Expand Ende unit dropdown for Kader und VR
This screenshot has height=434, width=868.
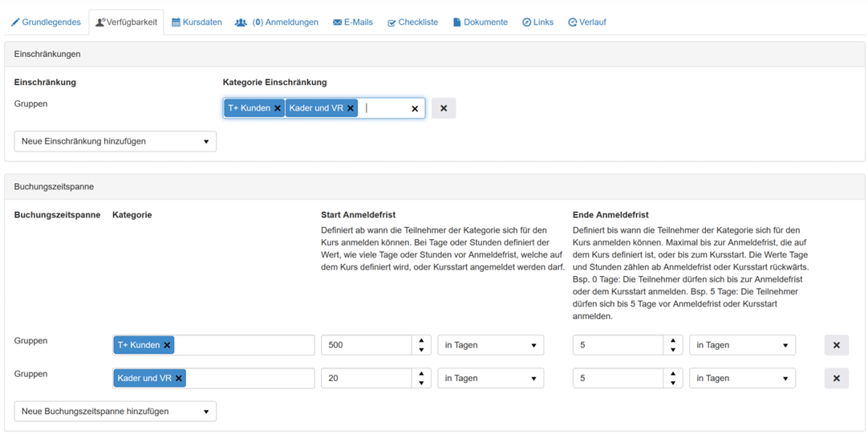pos(742,378)
